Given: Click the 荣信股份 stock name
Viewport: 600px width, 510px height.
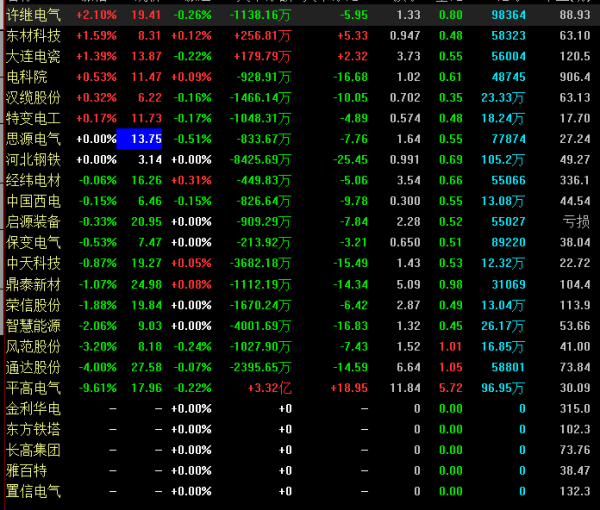Looking at the screenshot, I should click(x=33, y=305).
